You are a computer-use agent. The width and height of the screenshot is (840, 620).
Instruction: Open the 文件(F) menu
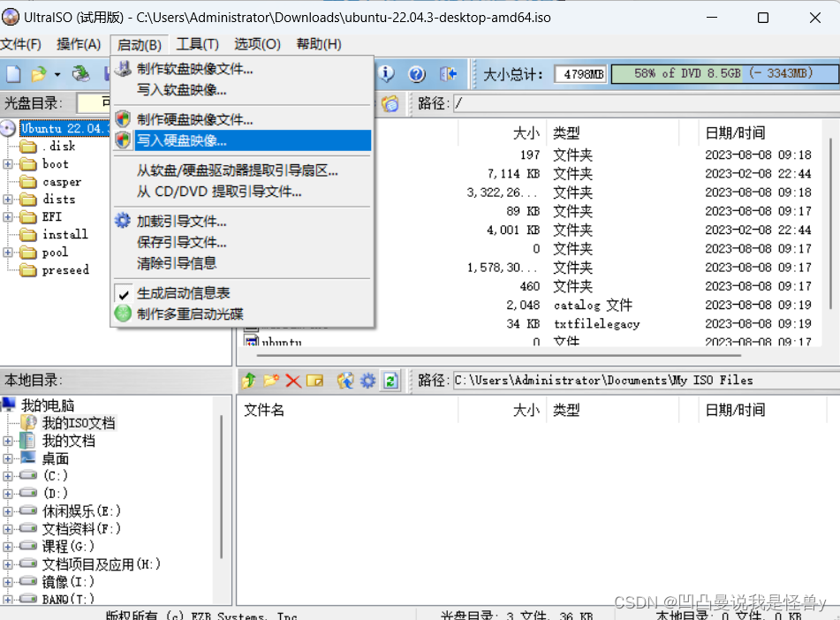point(21,44)
